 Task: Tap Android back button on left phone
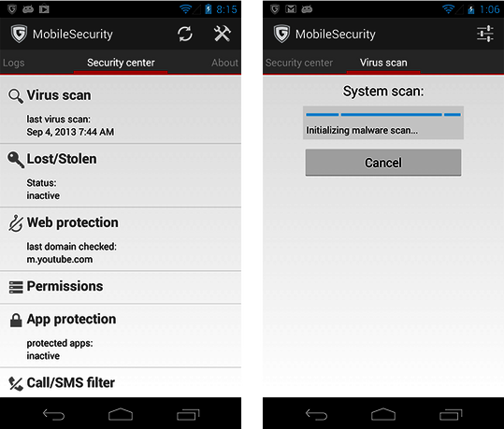pos(53,415)
